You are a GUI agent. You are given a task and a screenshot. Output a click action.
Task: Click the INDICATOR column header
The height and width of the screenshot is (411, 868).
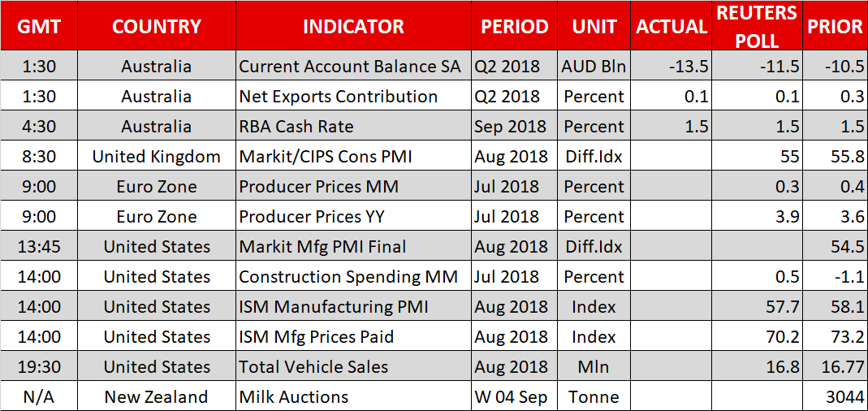(x=353, y=27)
